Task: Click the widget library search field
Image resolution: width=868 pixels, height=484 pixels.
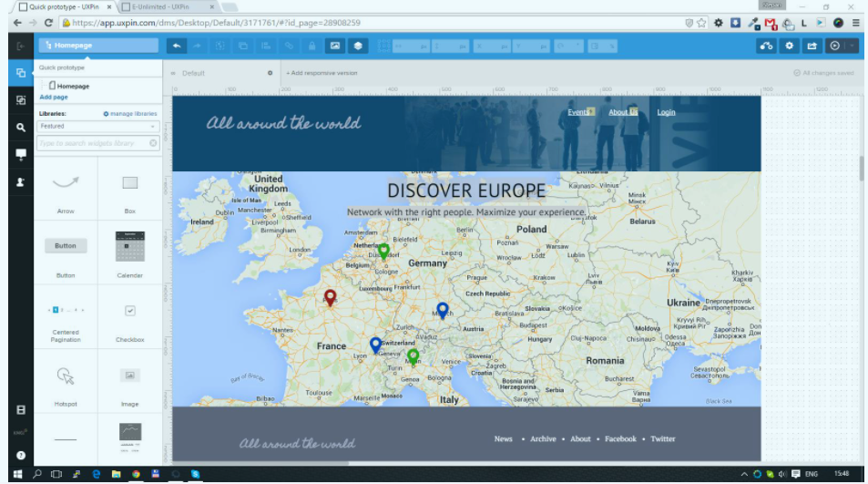Action: (x=91, y=143)
